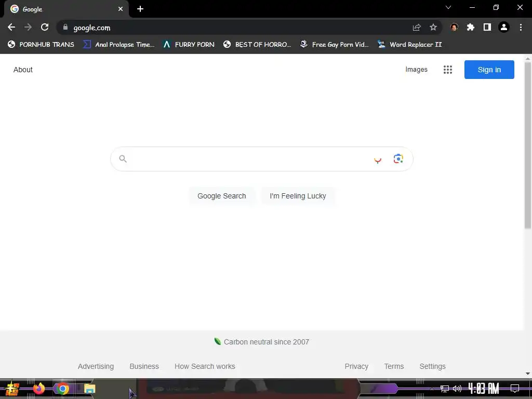This screenshot has width=532, height=399.
Task: Expand the hidden tray icons chevron
Action: click(432, 389)
